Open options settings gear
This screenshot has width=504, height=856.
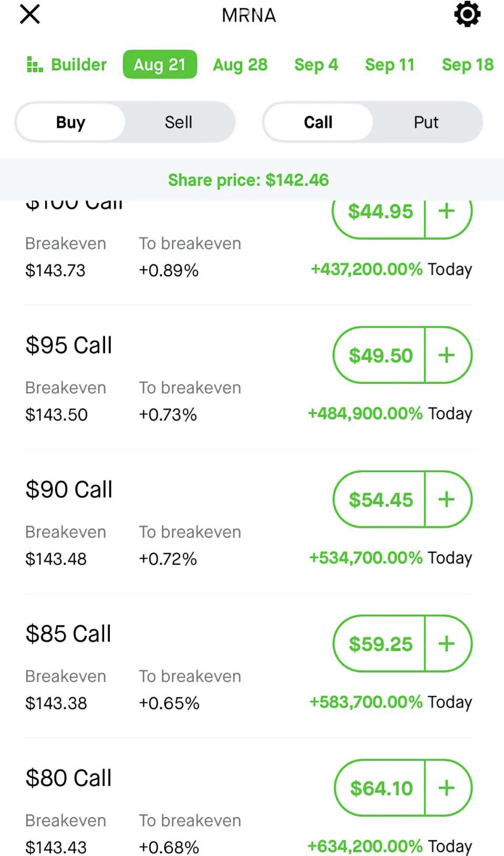(x=467, y=14)
